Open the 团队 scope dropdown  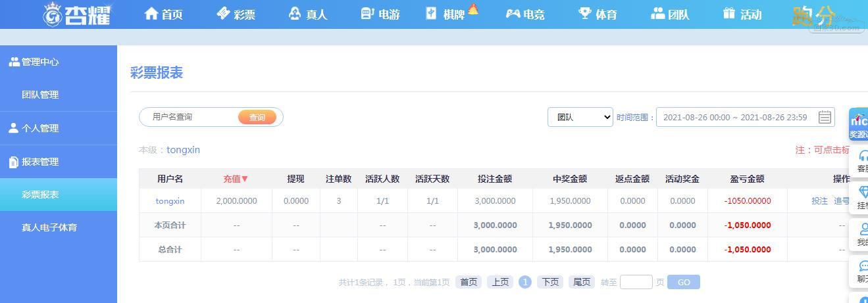click(580, 117)
